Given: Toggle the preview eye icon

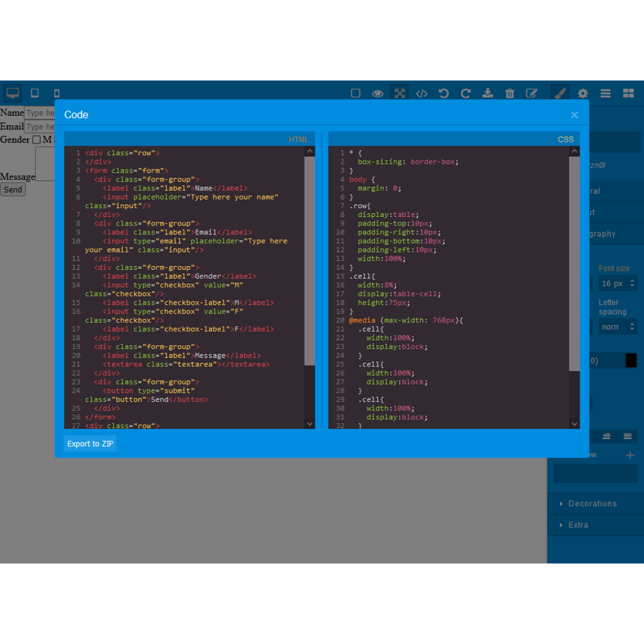Looking at the screenshot, I should [377, 93].
